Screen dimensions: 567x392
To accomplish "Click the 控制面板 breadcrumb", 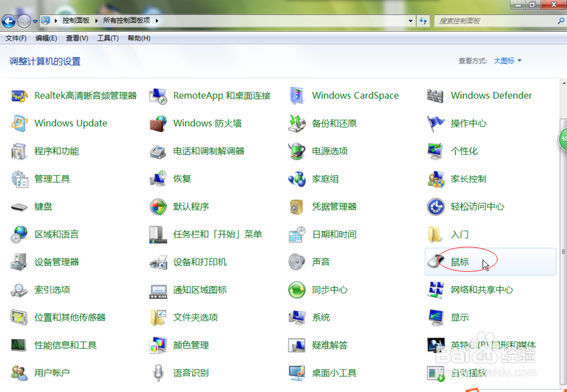I will 76,20.
